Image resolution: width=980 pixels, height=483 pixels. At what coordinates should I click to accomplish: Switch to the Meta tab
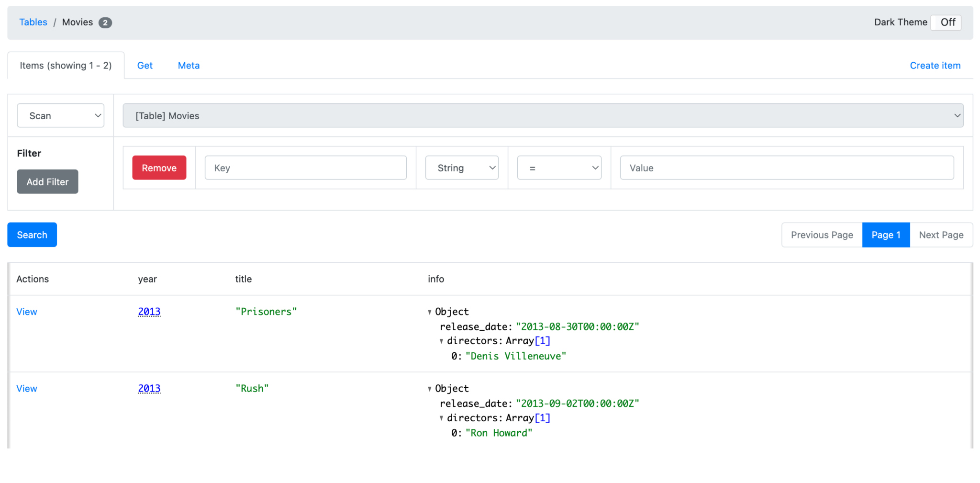[188, 65]
